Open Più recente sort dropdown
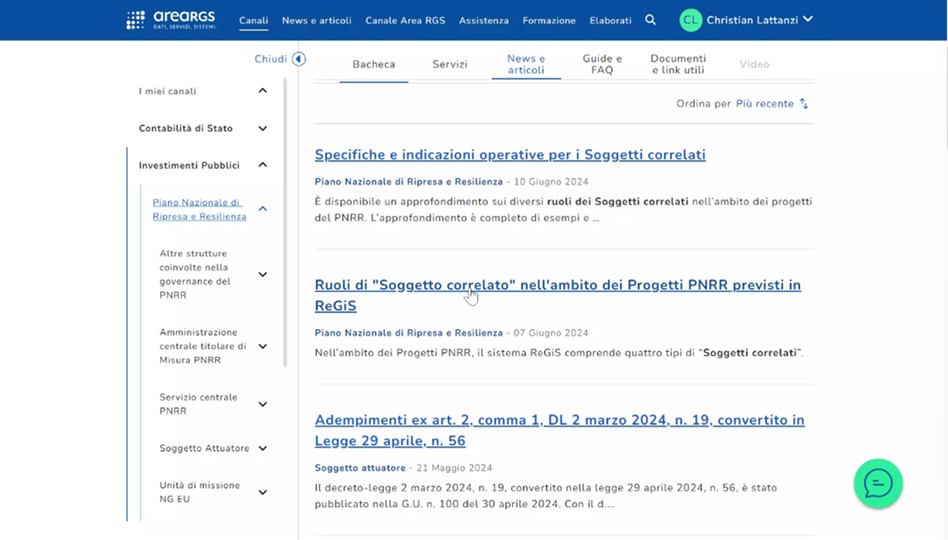The width and height of the screenshot is (948, 540). tap(764, 104)
